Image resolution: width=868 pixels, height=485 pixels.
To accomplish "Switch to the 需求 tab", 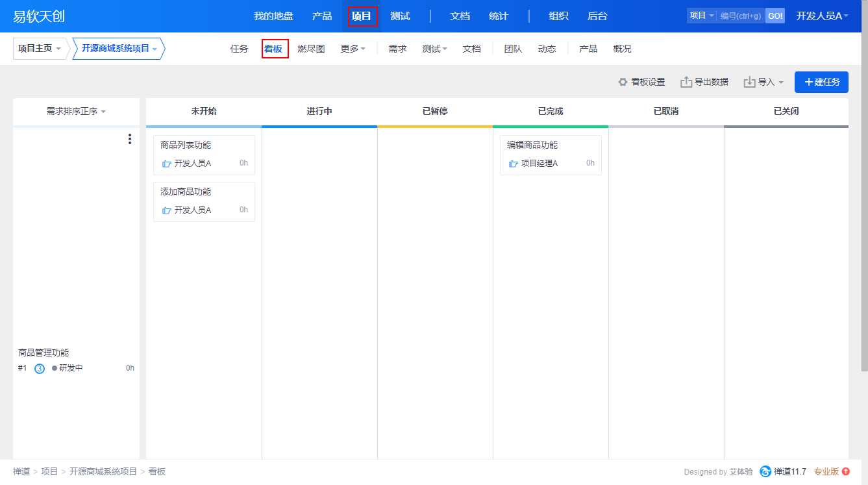I will pyautogui.click(x=397, y=49).
